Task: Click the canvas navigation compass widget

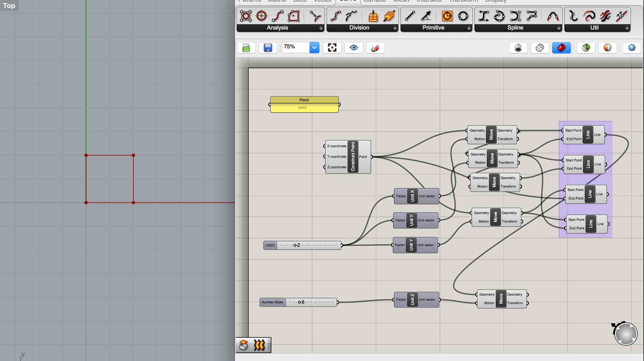Action: coord(626,334)
